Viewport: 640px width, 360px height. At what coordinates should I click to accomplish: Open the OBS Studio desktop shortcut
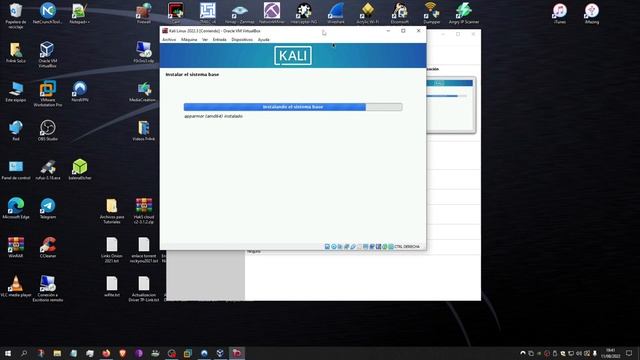48,131
